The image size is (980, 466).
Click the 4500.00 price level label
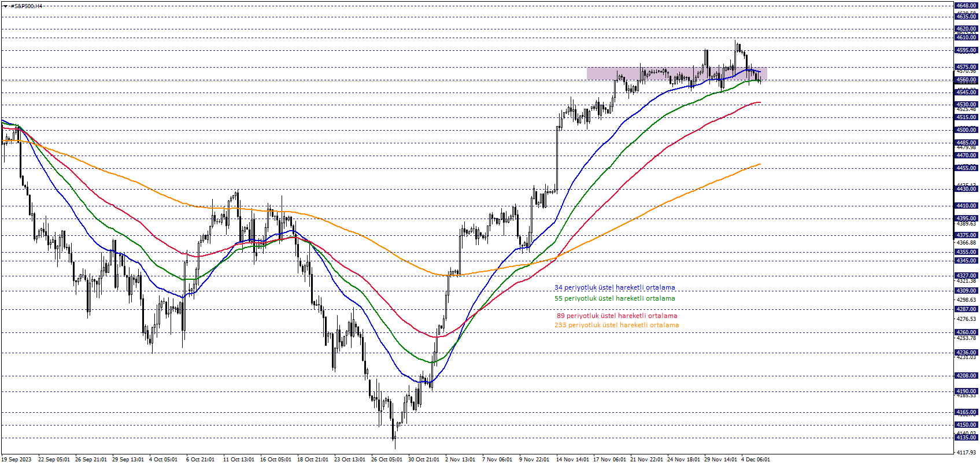[x=966, y=130]
